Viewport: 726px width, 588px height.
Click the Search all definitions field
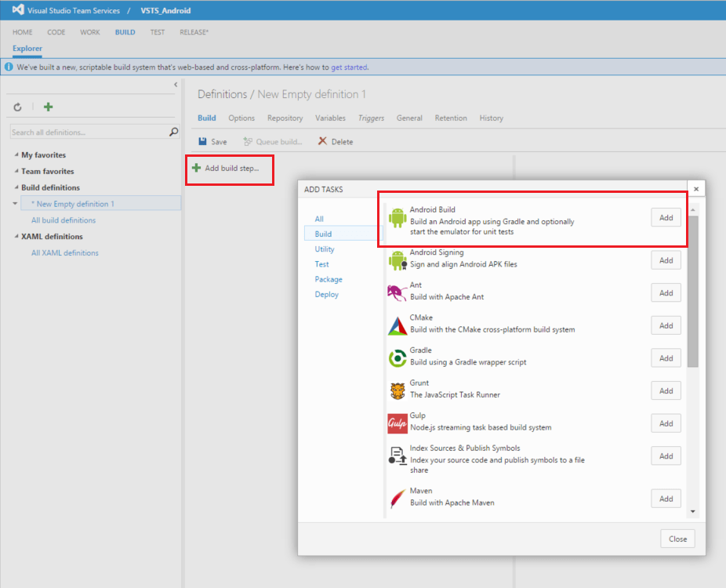pyautogui.click(x=89, y=132)
